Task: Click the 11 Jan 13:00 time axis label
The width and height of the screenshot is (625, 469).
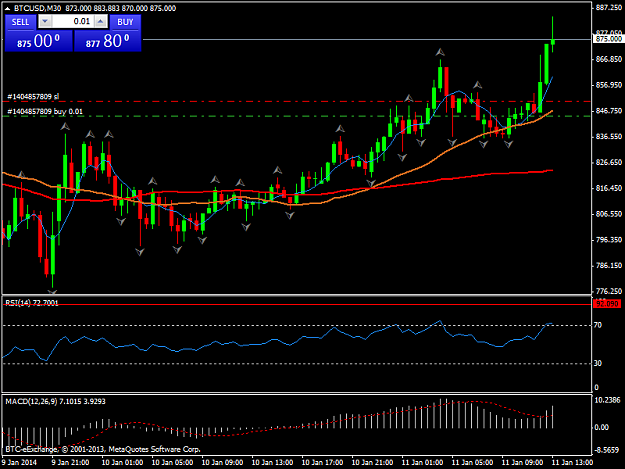Action: tap(572, 462)
